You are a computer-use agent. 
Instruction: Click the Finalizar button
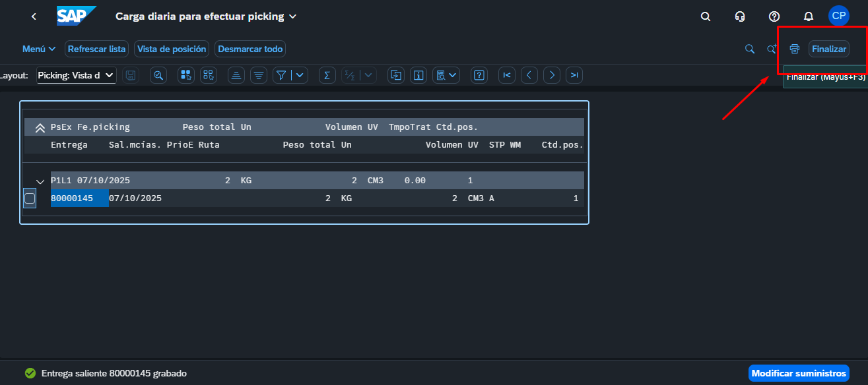tap(828, 49)
